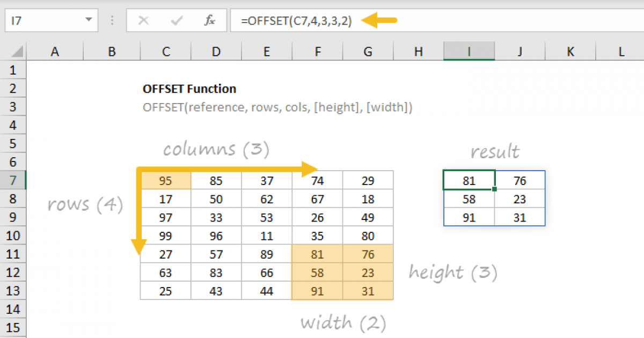Click the OFFSET Function title cell
This screenshot has width=644, height=338.
pyautogui.click(x=189, y=89)
